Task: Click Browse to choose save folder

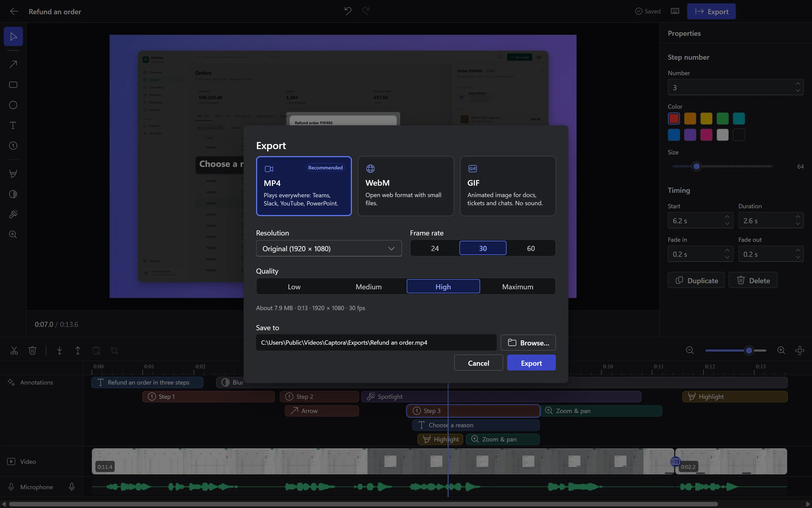Action: coord(528,343)
